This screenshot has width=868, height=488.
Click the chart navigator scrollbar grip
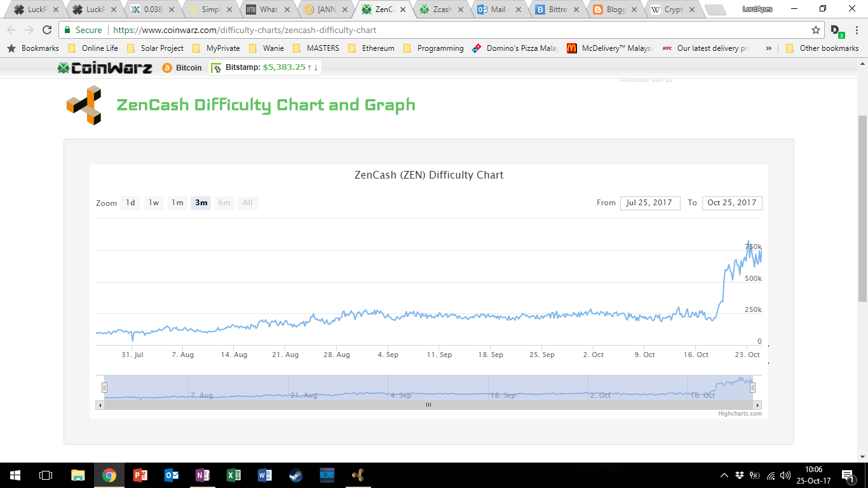point(428,405)
